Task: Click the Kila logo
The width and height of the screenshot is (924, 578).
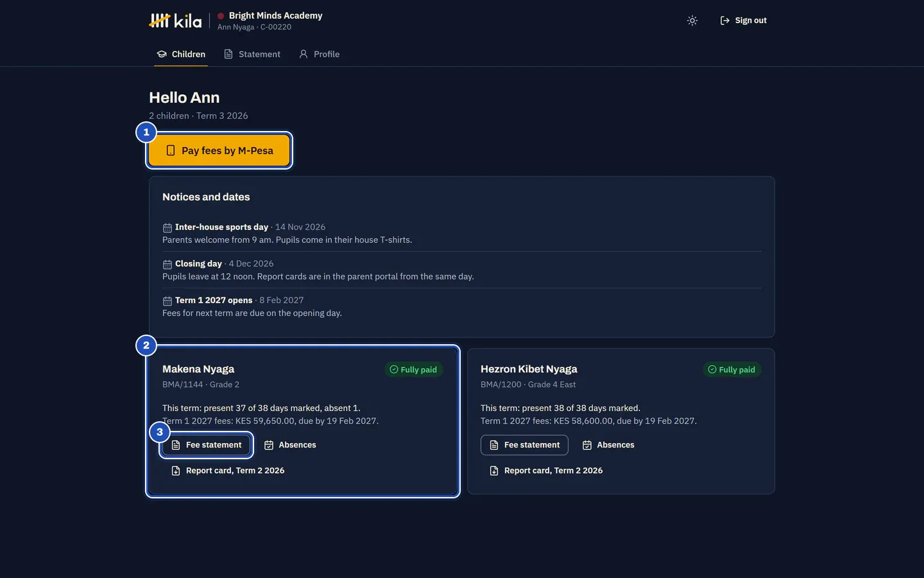Action: click(175, 21)
